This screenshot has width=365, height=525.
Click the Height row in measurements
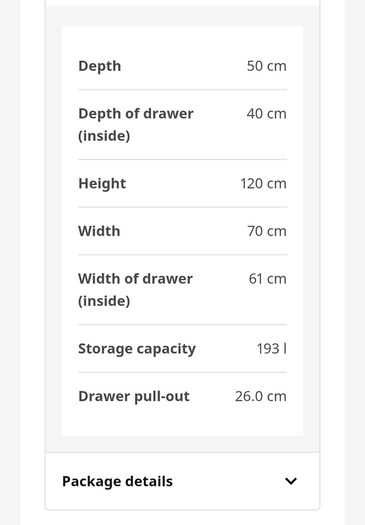(x=182, y=183)
